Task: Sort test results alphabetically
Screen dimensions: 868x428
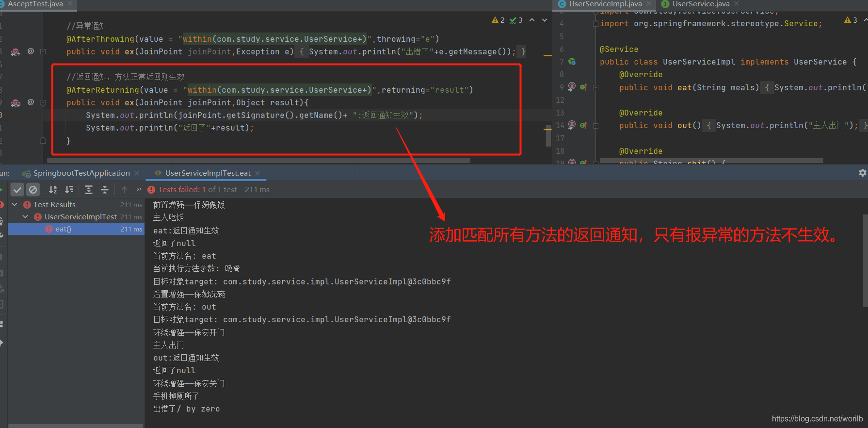Action: (x=53, y=190)
